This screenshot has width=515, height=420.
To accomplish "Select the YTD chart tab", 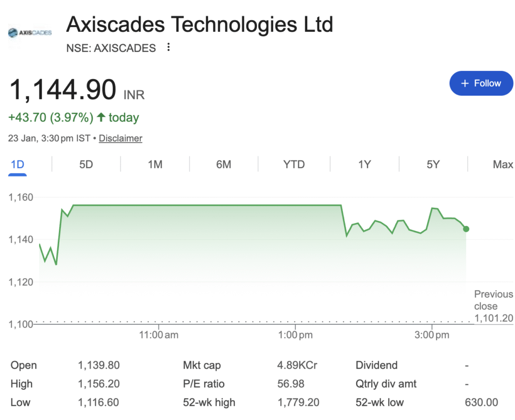I will pyautogui.click(x=294, y=164).
